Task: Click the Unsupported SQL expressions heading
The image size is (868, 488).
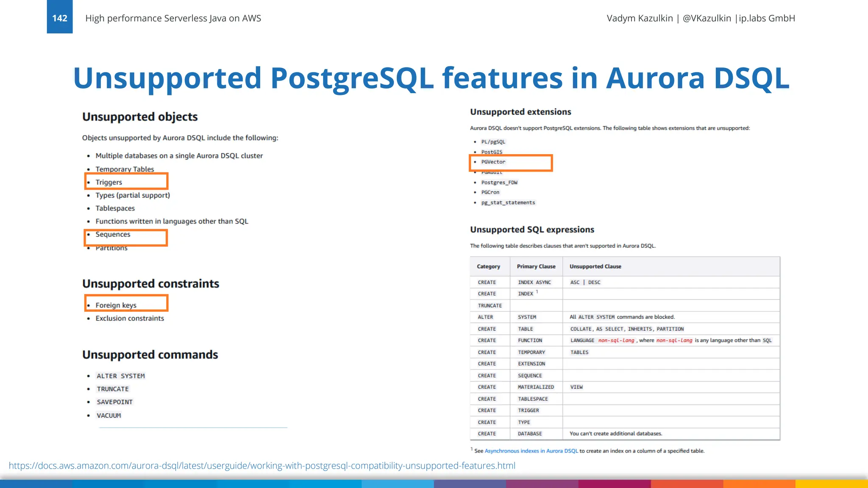Action: [x=532, y=230]
